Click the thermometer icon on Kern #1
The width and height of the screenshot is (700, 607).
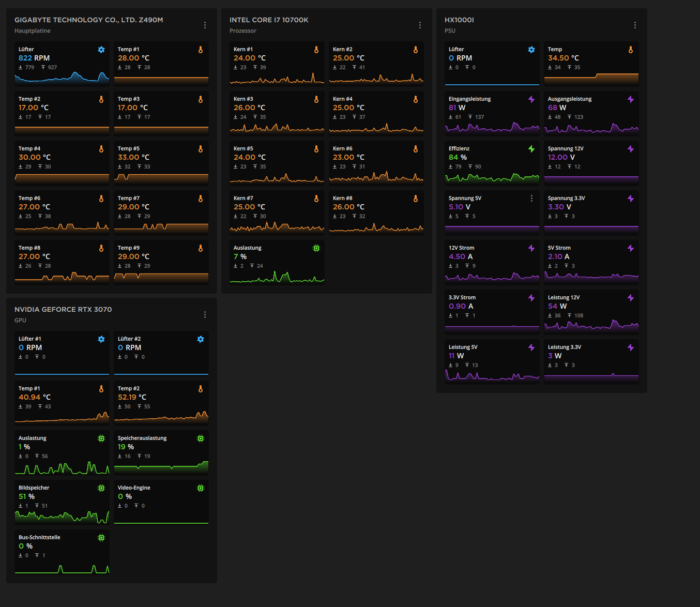(x=316, y=50)
